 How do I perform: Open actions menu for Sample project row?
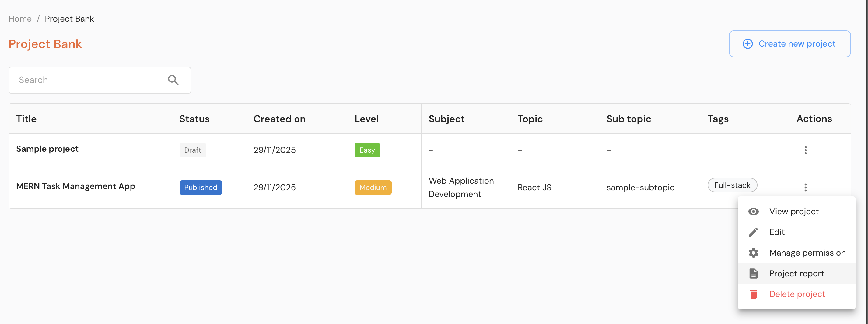pyautogui.click(x=806, y=150)
